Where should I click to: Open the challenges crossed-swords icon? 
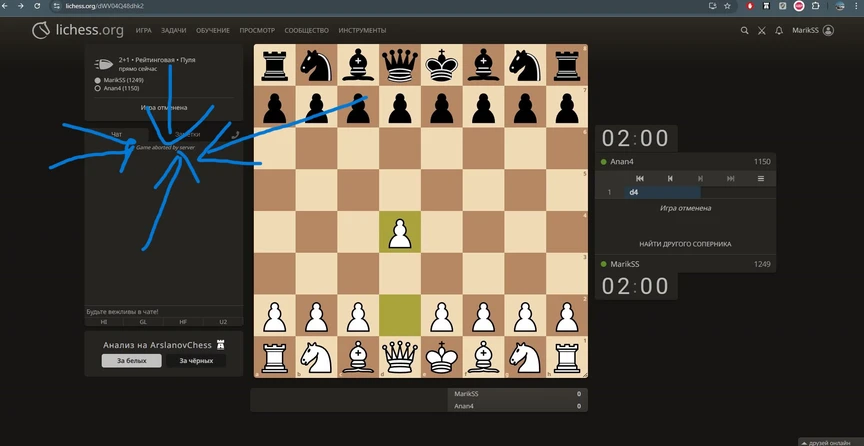[x=761, y=31]
